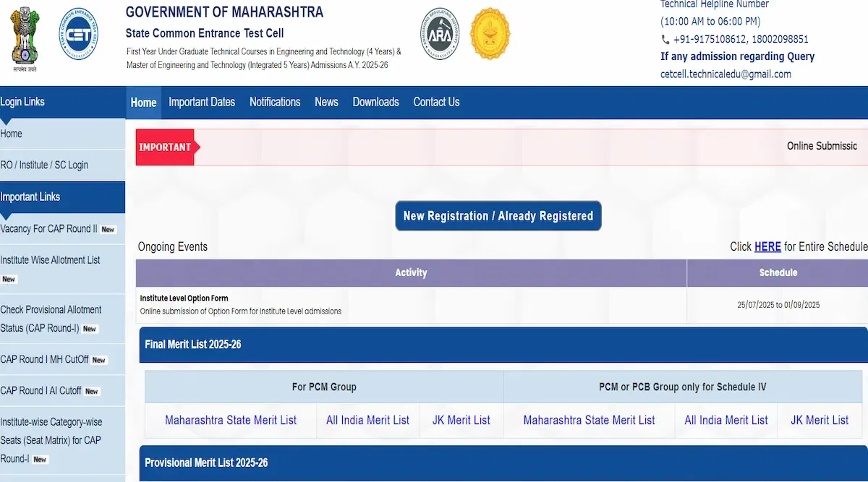Viewport: 868px width, 482px height.
Task: Click the Online Submission scrolling notice text
Action: [822, 145]
